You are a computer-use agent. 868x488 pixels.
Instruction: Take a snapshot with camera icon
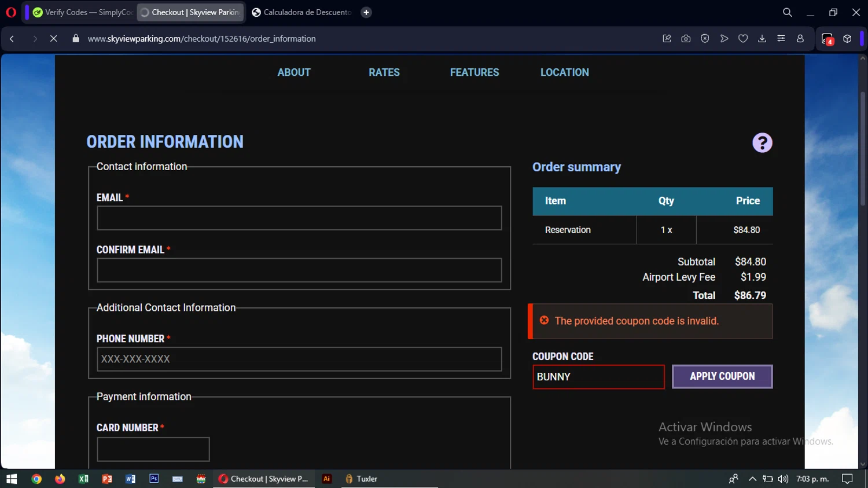(686, 39)
